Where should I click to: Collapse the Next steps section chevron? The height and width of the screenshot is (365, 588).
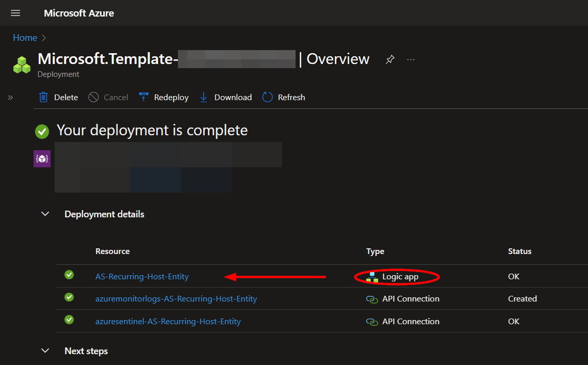click(x=45, y=351)
